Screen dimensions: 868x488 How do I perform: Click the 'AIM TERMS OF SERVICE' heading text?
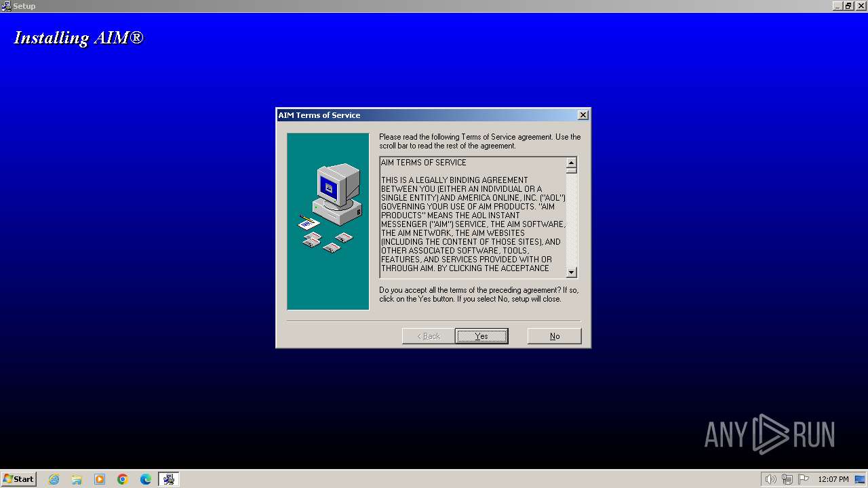(x=424, y=163)
